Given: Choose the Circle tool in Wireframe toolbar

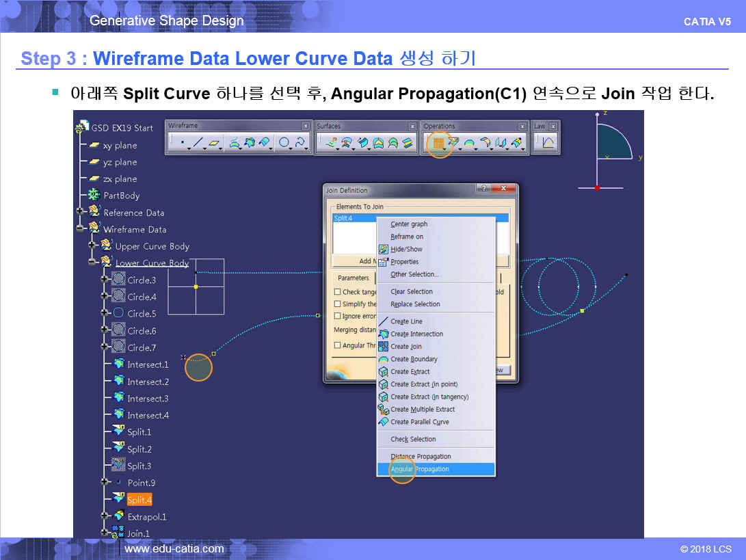Looking at the screenshot, I should click(x=284, y=144).
